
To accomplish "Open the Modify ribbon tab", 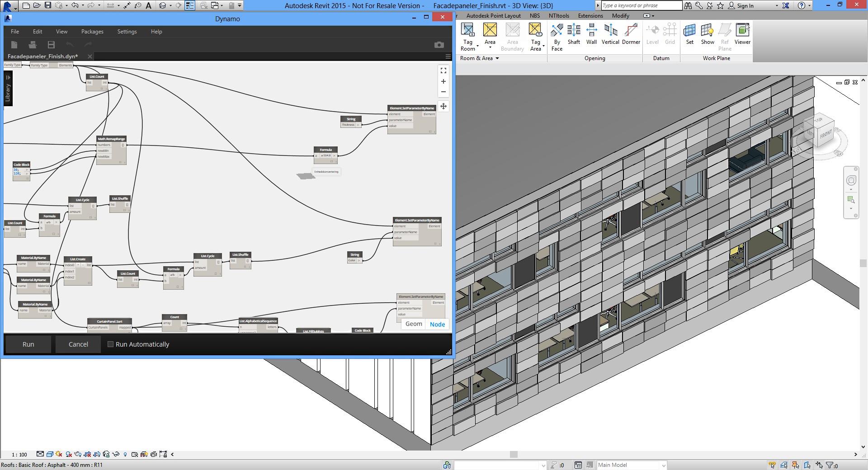I will click(620, 16).
